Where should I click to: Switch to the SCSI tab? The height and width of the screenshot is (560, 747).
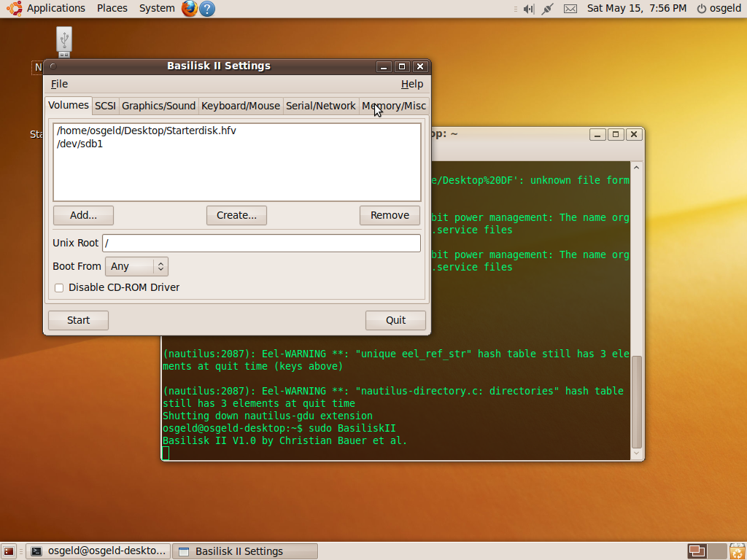[x=105, y=106]
